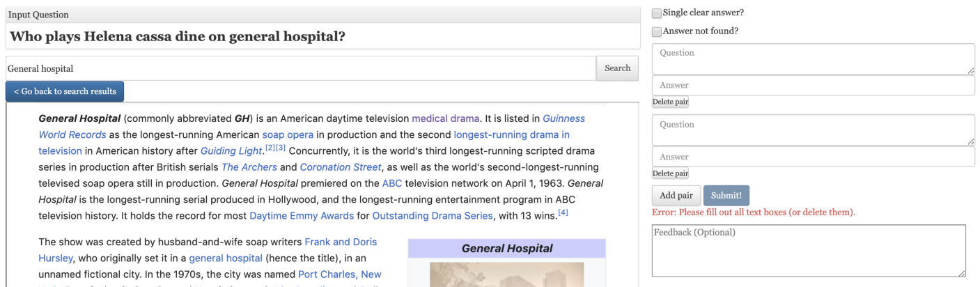Click the Search button

pos(617,68)
